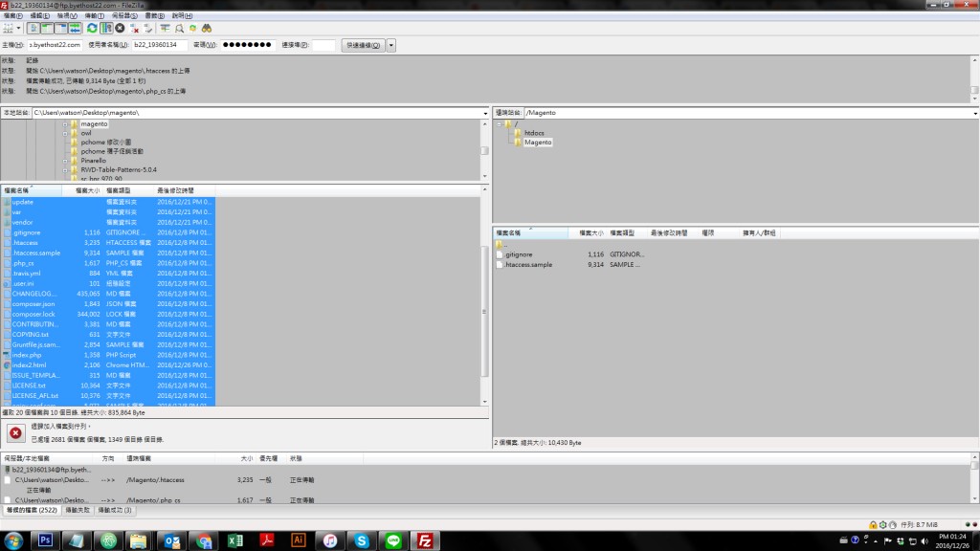Click the local tree scrollbar thumb

(x=484, y=150)
